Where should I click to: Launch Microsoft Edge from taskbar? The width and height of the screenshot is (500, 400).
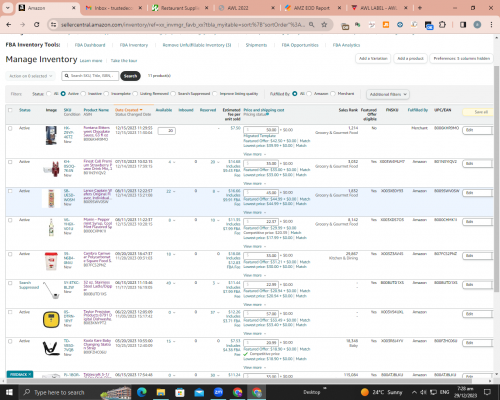point(142,392)
